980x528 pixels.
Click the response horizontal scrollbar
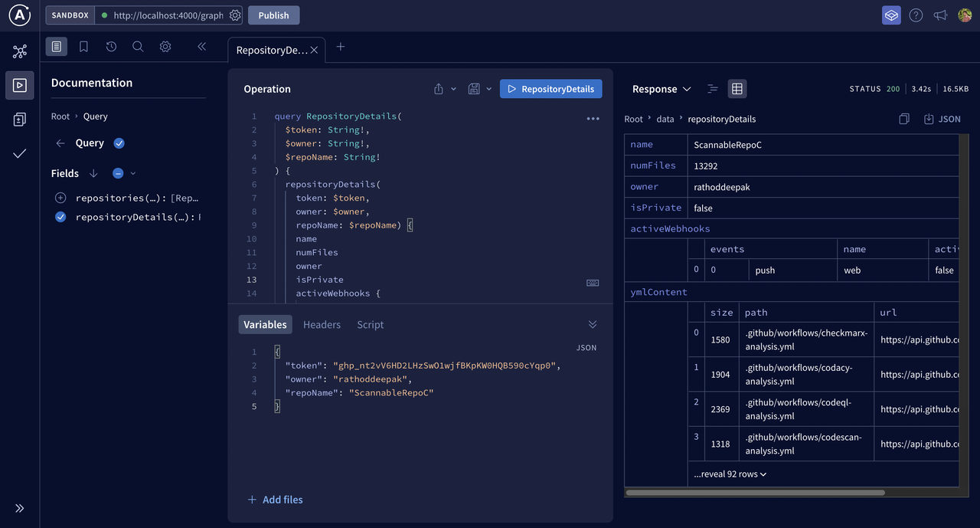click(x=755, y=493)
